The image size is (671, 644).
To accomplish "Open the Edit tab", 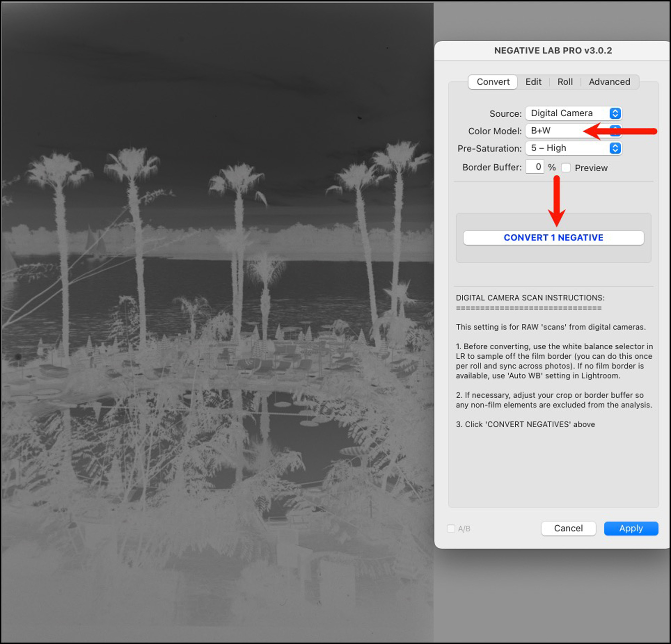I will [x=533, y=82].
